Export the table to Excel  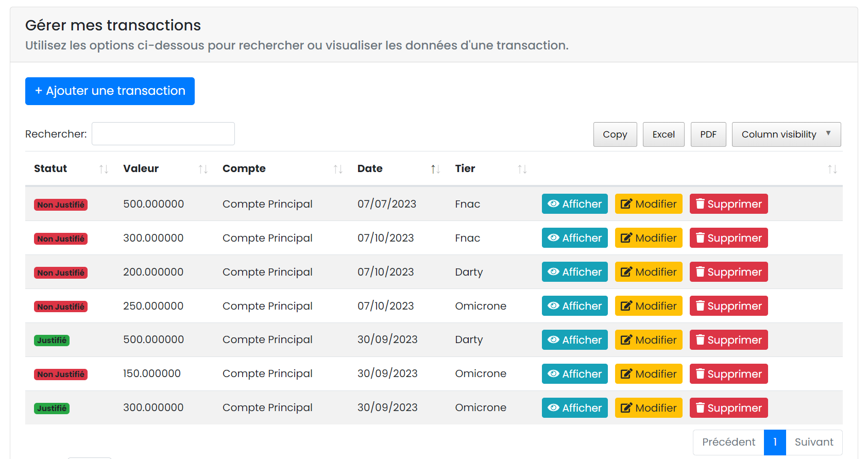click(x=663, y=134)
